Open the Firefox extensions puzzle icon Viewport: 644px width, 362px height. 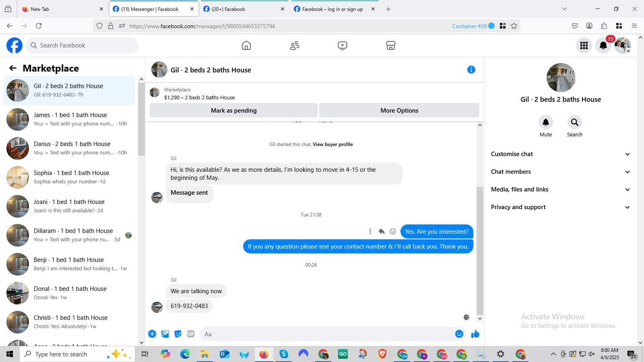coord(604,26)
